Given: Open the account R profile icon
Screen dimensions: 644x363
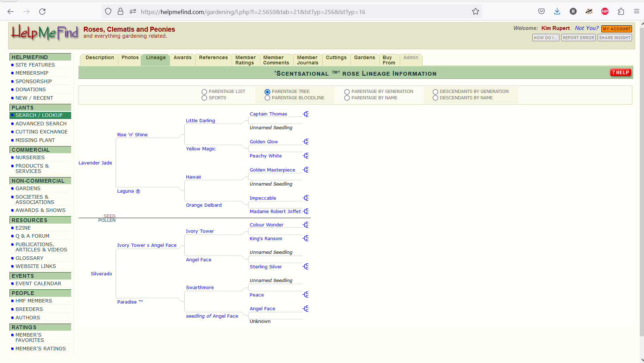Looking at the screenshot, I should (x=573, y=12).
